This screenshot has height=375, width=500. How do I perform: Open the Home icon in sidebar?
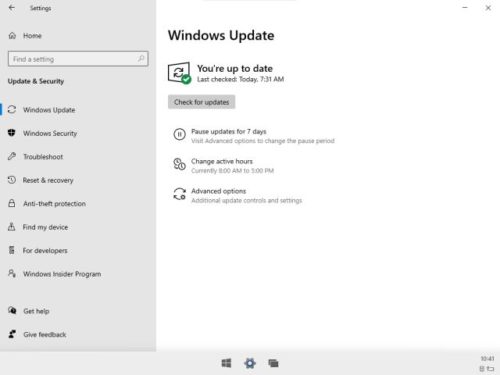(x=12, y=35)
